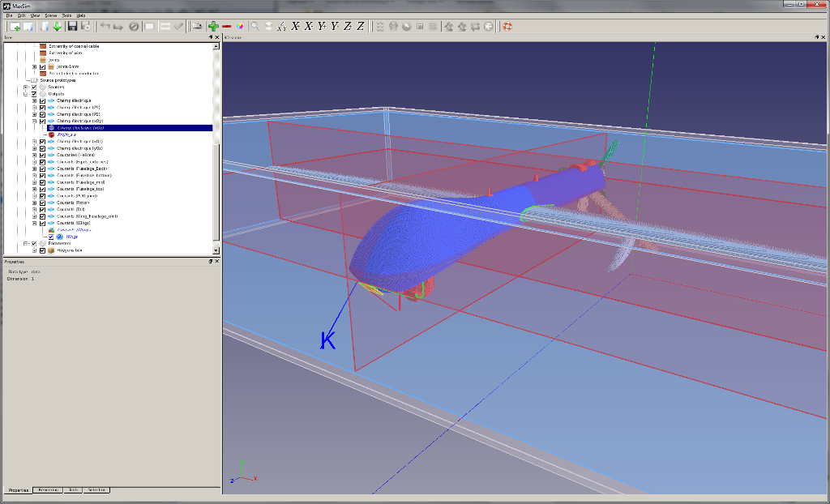The height and width of the screenshot is (504, 830).
Task: Switch to the Selection bottom tab
Action: click(x=97, y=490)
